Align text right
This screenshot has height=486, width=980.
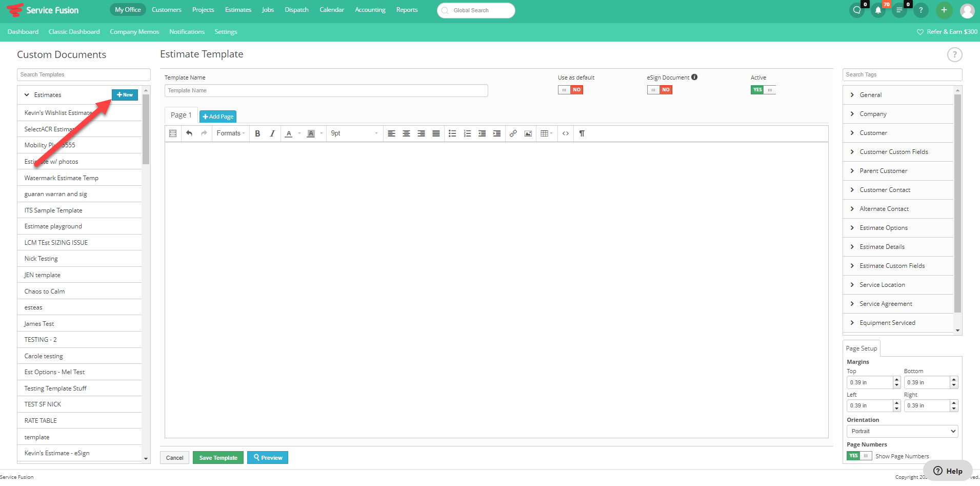pos(421,133)
